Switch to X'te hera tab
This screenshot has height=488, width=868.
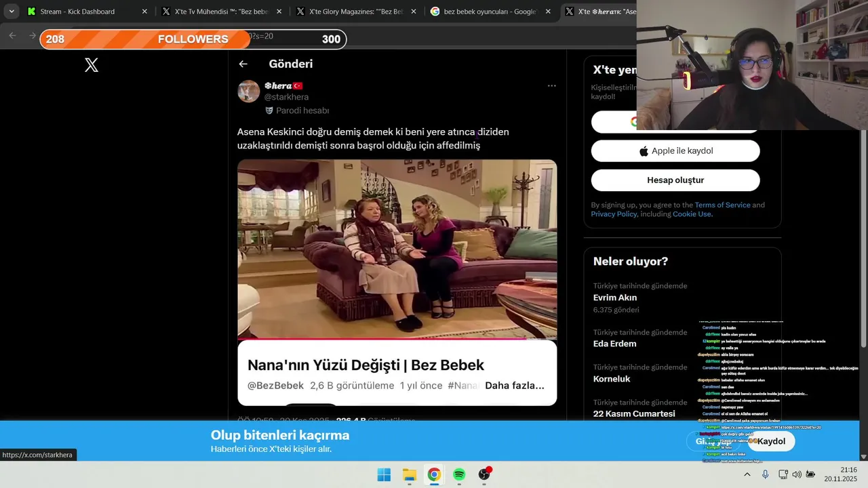coord(599,12)
